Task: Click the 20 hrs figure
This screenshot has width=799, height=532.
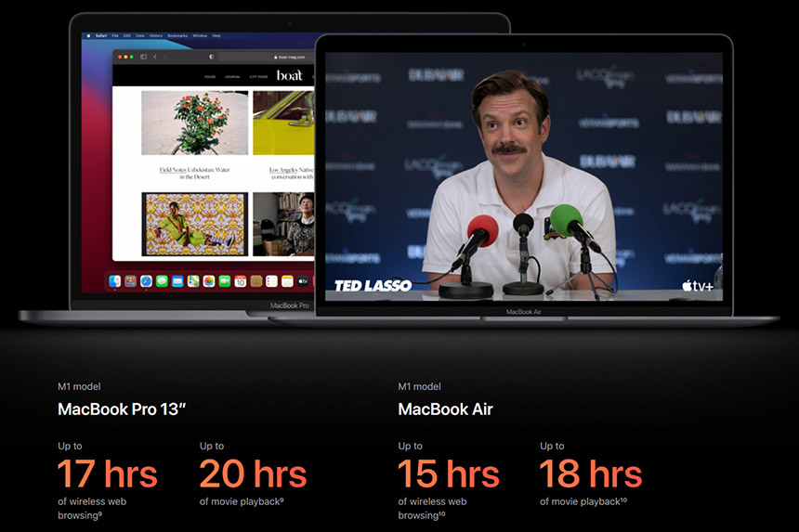Action: click(x=253, y=474)
